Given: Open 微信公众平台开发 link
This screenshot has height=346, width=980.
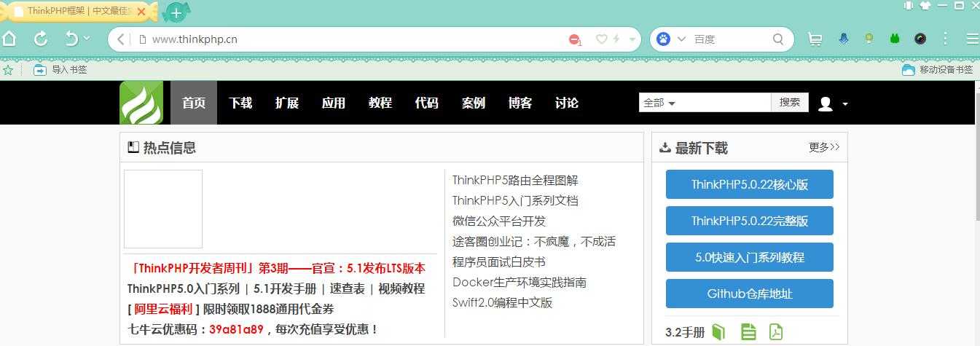Looking at the screenshot, I should coord(499,221).
